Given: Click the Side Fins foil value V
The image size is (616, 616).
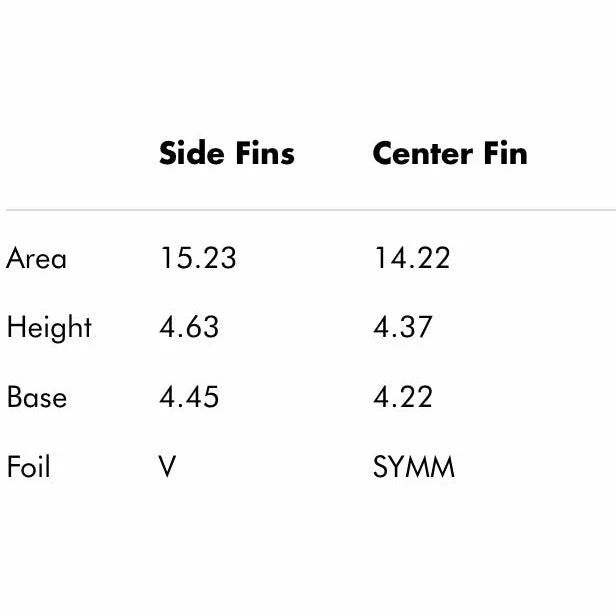Looking at the screenshot, I should pos(168,467).
